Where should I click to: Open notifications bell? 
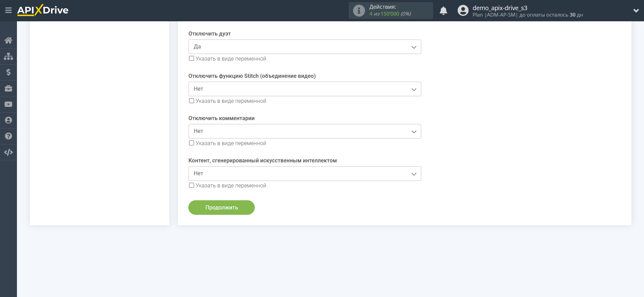click(443, 11)
